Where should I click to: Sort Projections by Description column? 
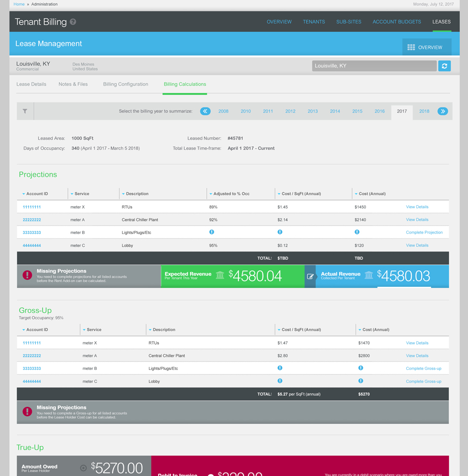pos(135,194)
